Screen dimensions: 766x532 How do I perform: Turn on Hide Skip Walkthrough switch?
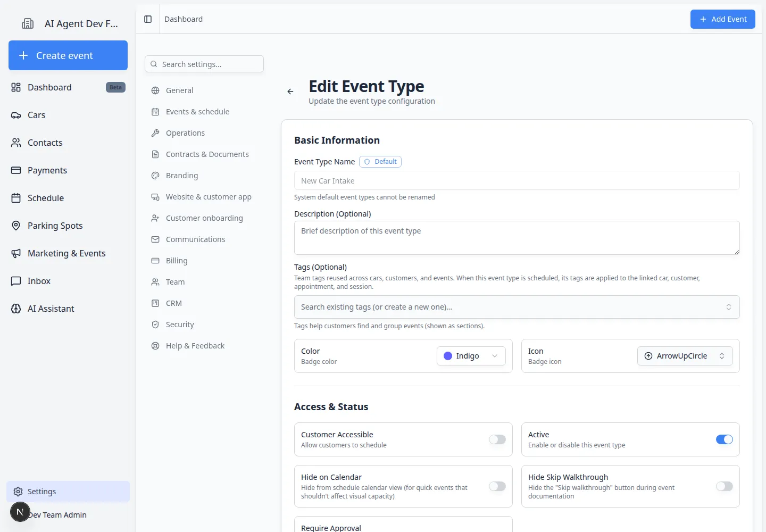(x=725, y=486)
